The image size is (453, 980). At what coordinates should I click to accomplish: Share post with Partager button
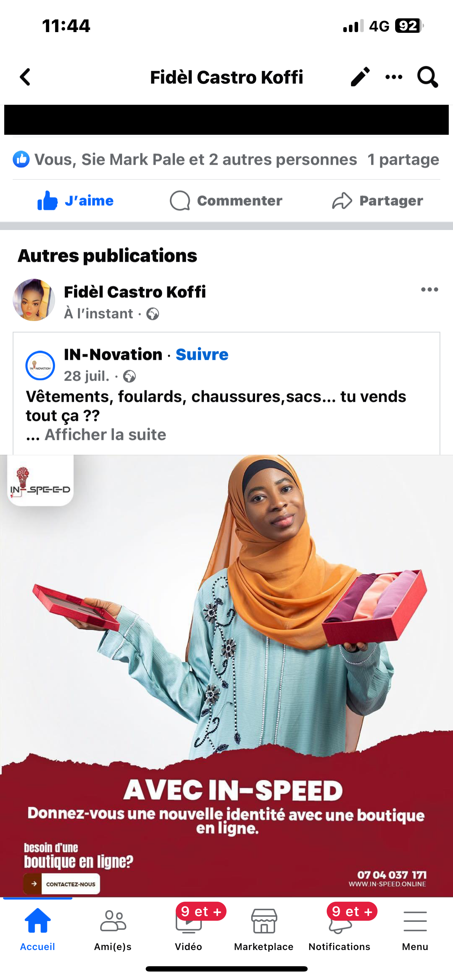point(377,200)
